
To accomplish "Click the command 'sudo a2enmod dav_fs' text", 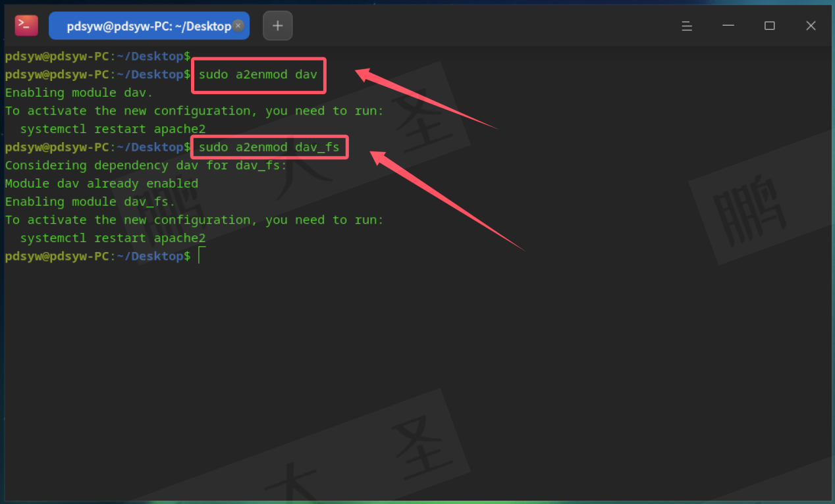I will [x=269, y=147].
